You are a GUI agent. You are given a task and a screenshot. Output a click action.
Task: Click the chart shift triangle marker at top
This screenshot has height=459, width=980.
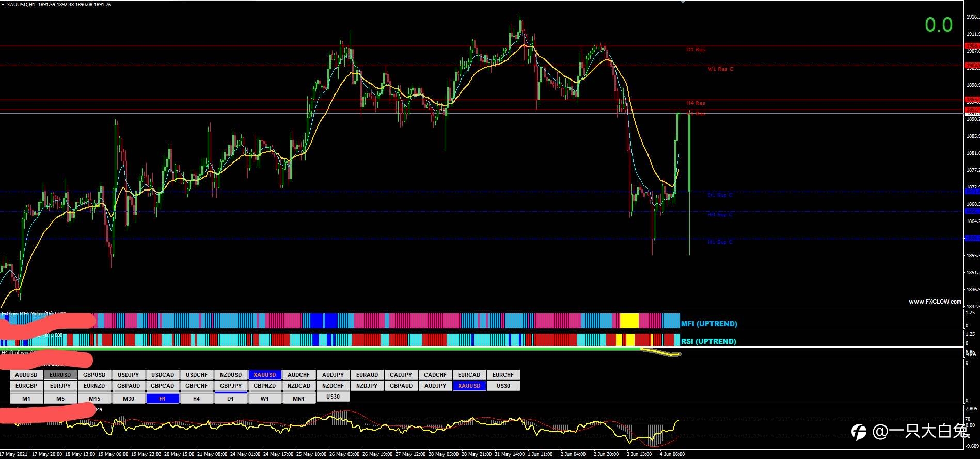tap(683, 2)
